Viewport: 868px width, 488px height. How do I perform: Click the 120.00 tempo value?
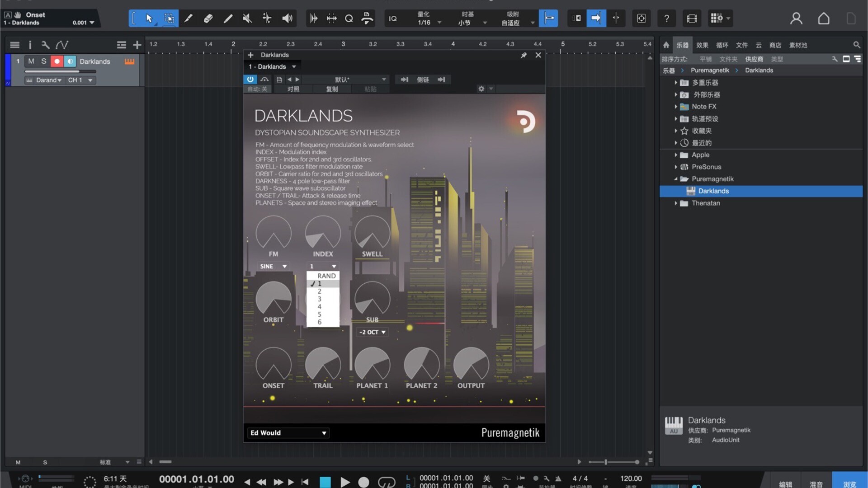631,479
